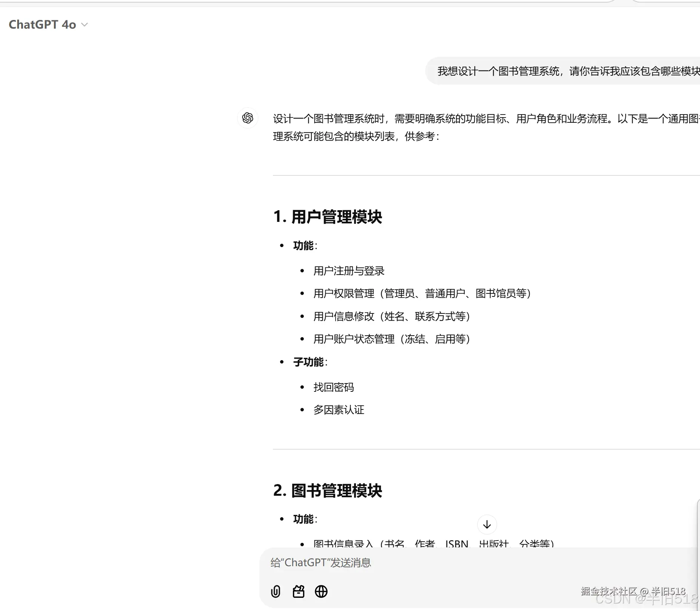
Task: Open the toolbox icon in the message bar
Action: (x=299, y=591)
